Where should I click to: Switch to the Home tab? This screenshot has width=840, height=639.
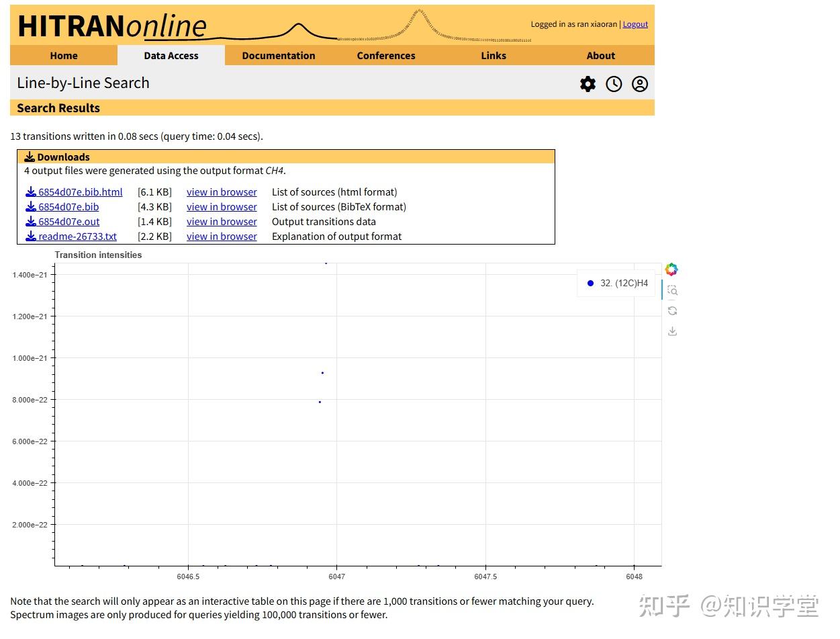(x=63, y=56)
